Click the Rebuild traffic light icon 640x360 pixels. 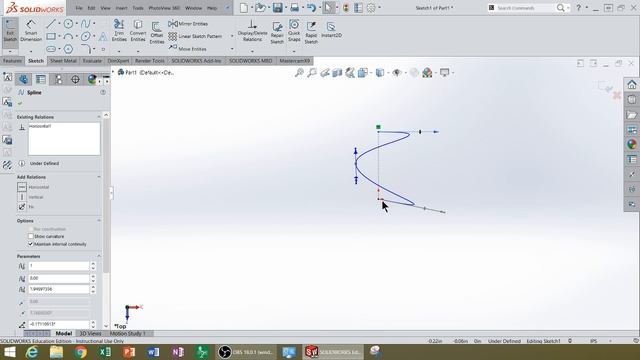(x=346, y=8)
